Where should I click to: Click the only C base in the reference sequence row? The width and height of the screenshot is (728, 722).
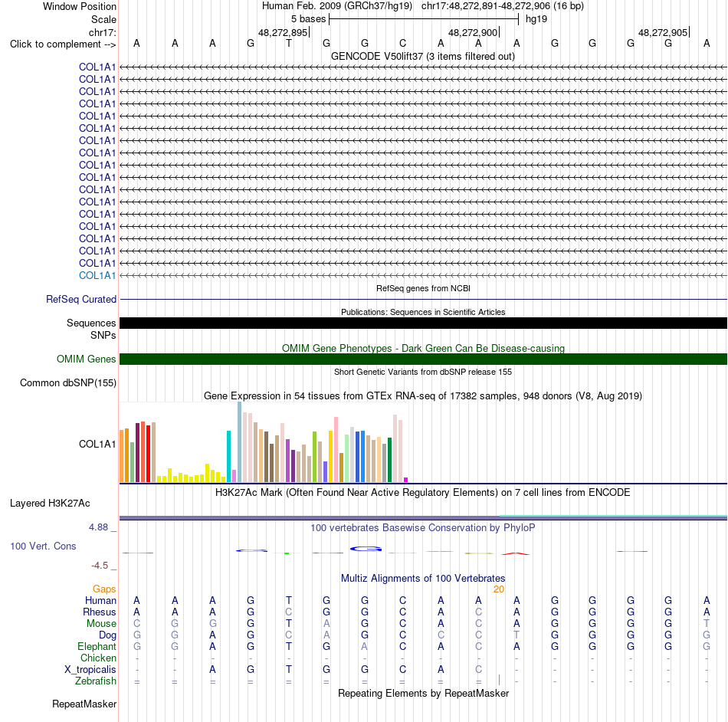tap(402, 43)
